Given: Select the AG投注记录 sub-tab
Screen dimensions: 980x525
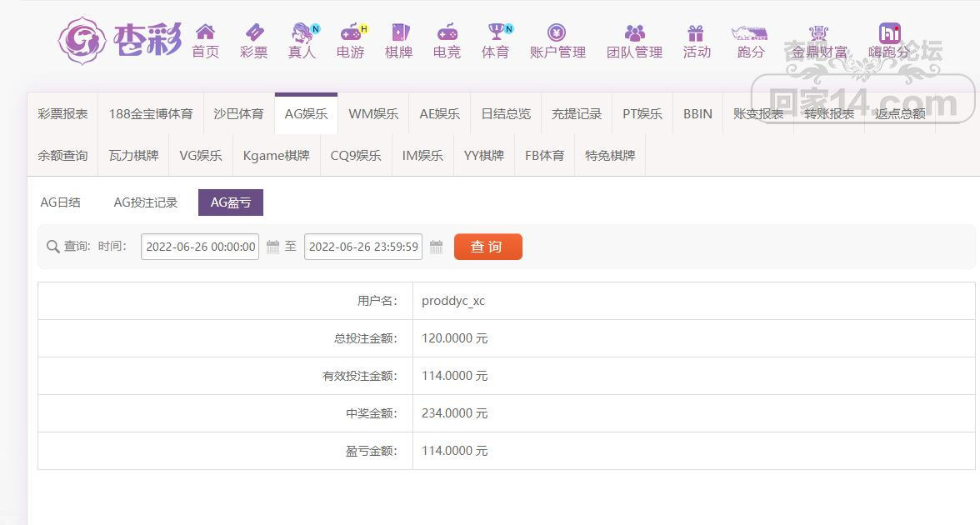Looking at the screenshot, I should [x=146, y=202].
